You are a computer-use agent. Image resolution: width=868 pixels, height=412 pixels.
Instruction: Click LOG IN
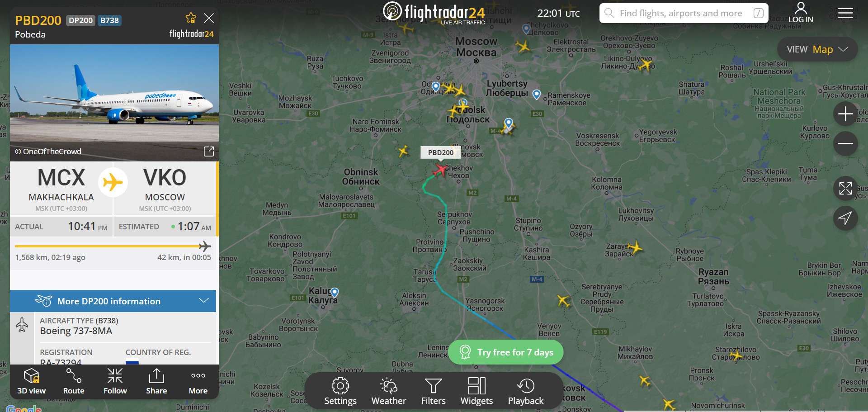point(801,13)
